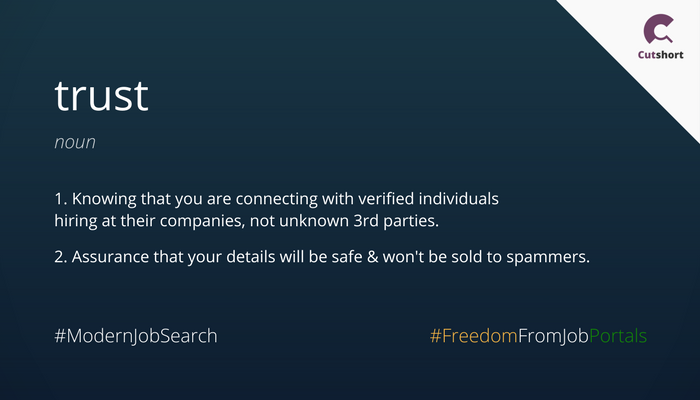Click the Cutshort logo icon
Screen dimensions: 700x400
[659, 29]
